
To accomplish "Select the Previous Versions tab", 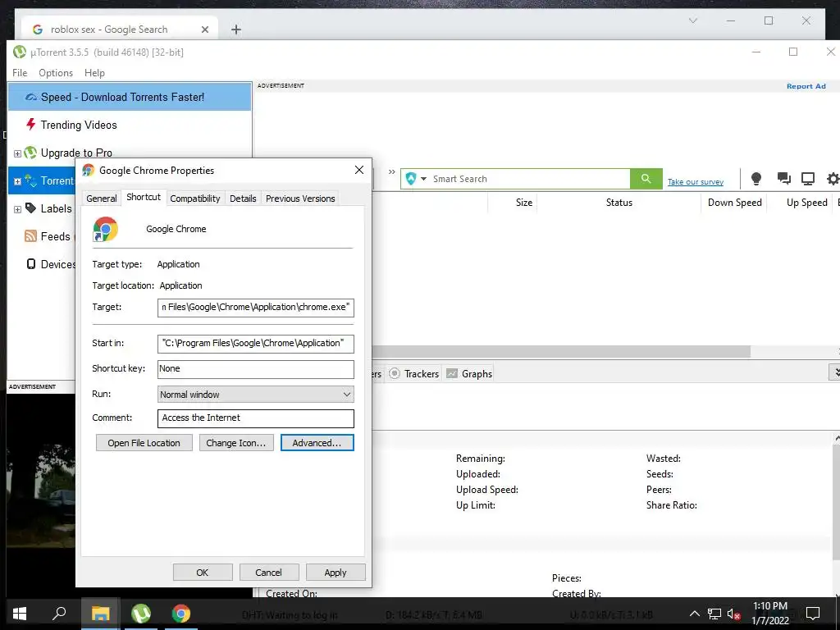I will tap(300, 199).
